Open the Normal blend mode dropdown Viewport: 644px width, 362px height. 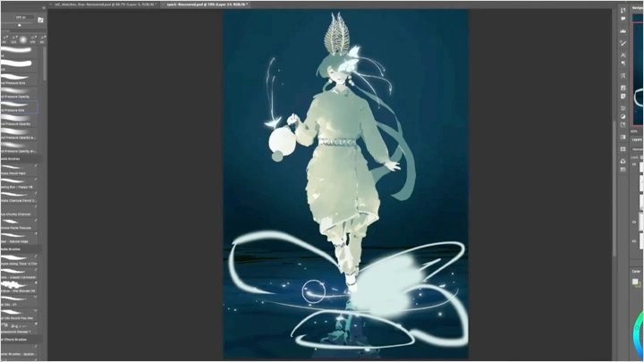[638, 149]
